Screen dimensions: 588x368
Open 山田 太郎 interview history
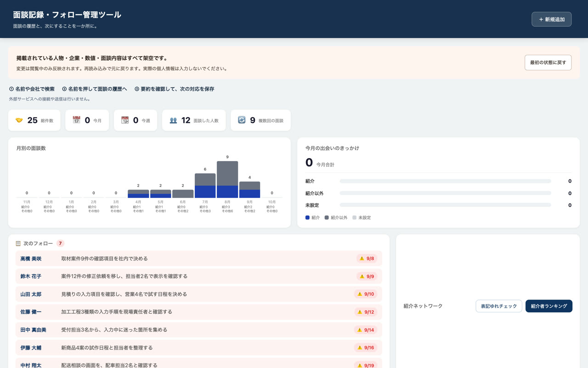coord(31,294)
